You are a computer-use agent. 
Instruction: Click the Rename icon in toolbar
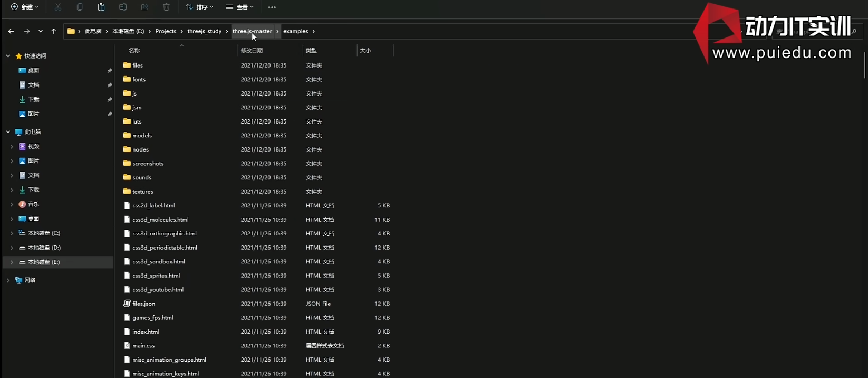[123, 7]
